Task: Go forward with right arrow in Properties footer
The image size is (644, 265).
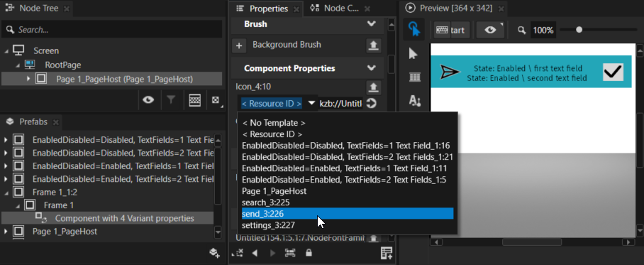Action: pyautogui.click(x=272, y=253)
